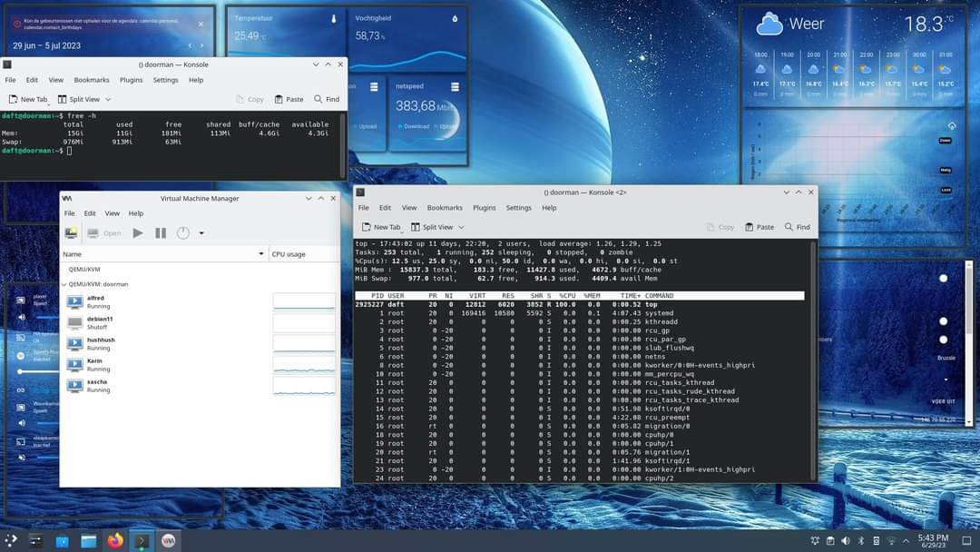980x552 pixels.
Task: Click Shut down power icon in VM Manager
Action: [x=183, y=233]
